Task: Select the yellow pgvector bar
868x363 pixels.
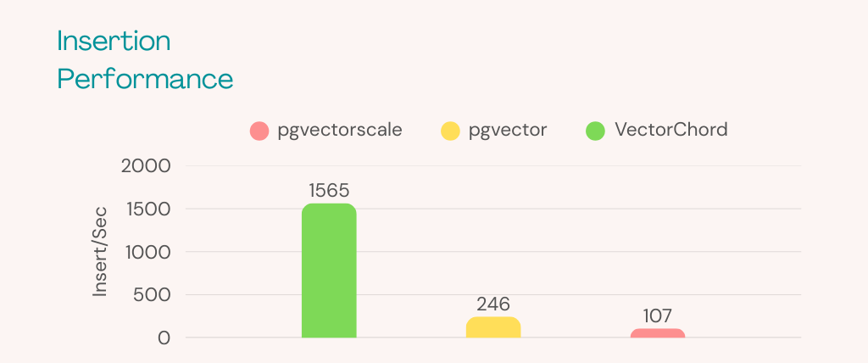Action: click(493, 327)
